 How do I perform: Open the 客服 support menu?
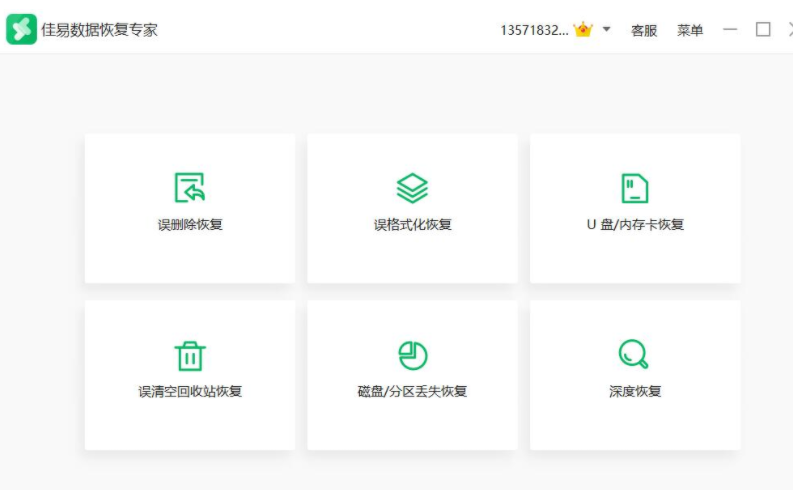click(644, 30)
